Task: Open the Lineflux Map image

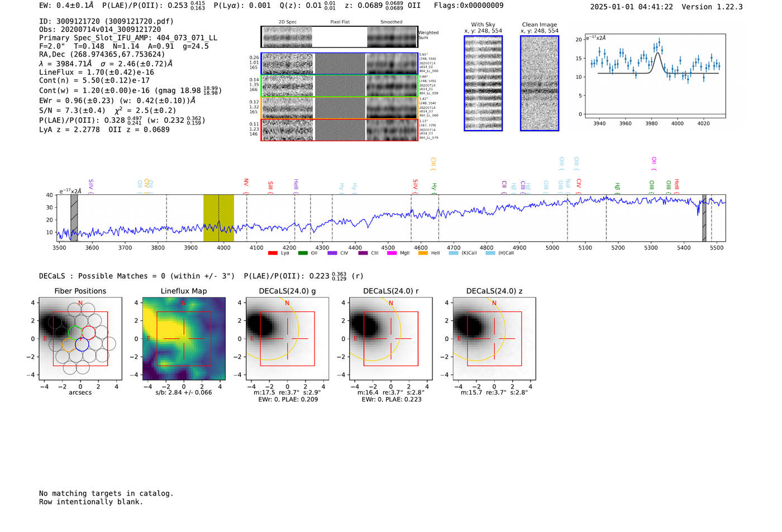Action: (x=184, y=338)
